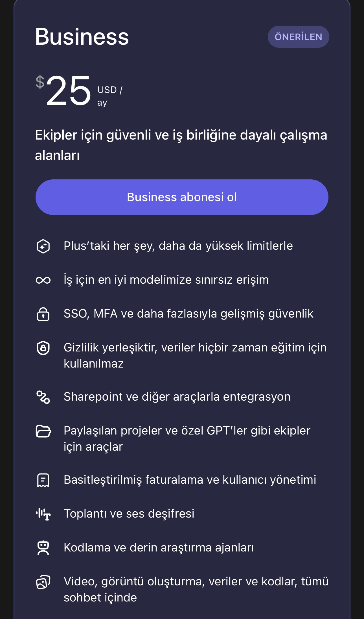Image resolution: width=364 pixels, height=619 pixels.
Task: Select the Toplantı ve ses deşifresi text
Action: tap(129, 514)
